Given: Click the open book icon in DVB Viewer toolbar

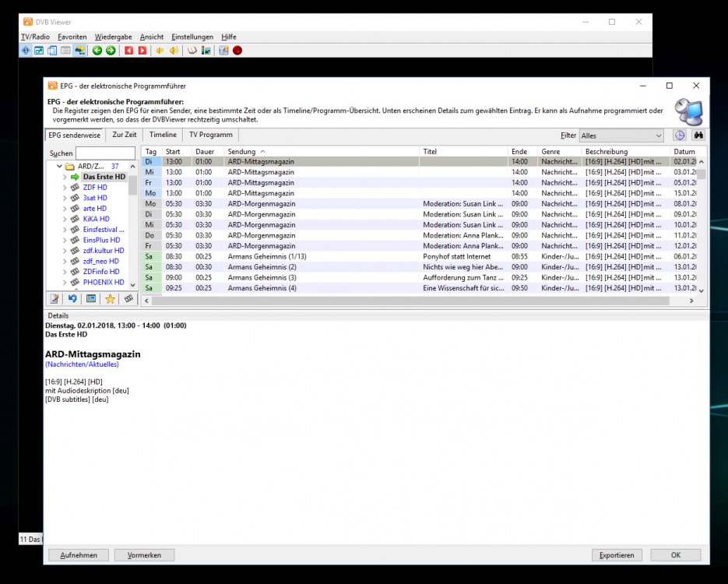Looking at the screenshot, I should (x=192, y=51).
